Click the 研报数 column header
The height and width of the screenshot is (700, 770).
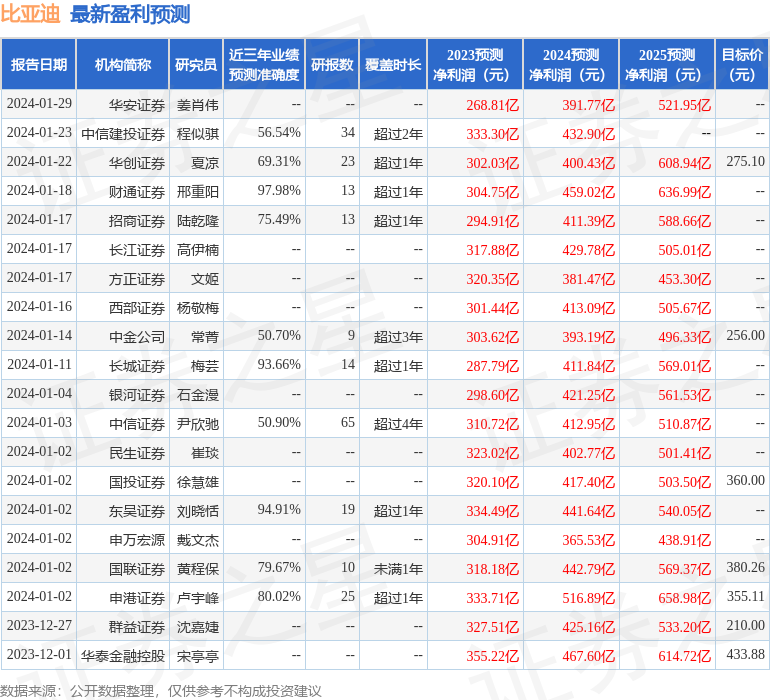tap(332, 65)
